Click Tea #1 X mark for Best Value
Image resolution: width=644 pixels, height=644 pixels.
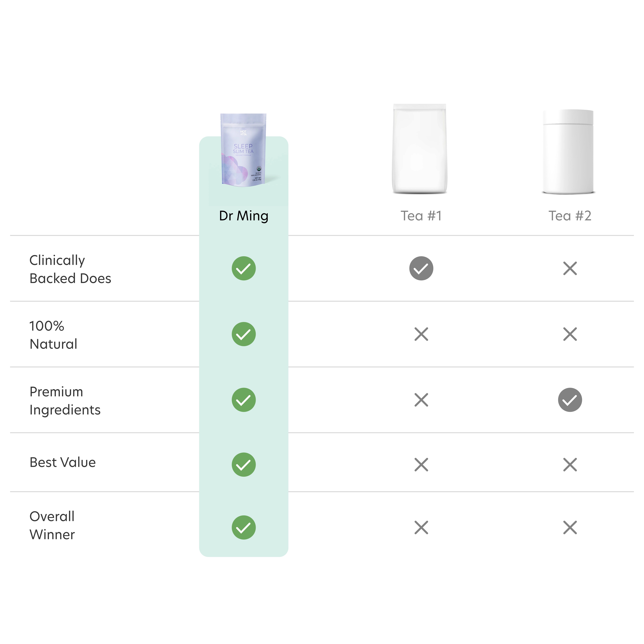pos(421,465)
